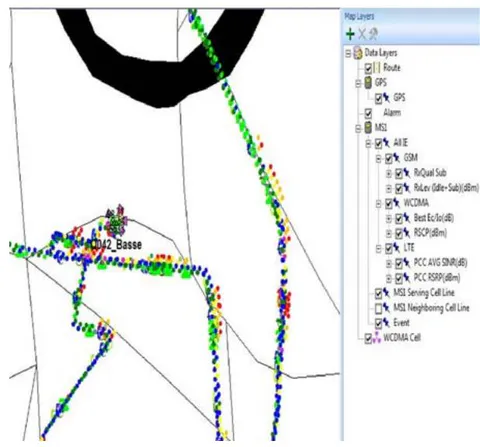
Task: Uncheck the GPS sublayer checkbox
Action: [378, 99]
